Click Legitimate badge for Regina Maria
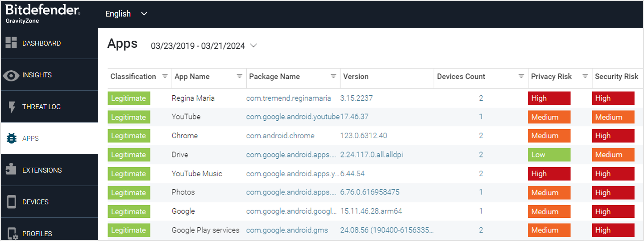The height and width of the screenshot is (241, 644). click(129, 98)
